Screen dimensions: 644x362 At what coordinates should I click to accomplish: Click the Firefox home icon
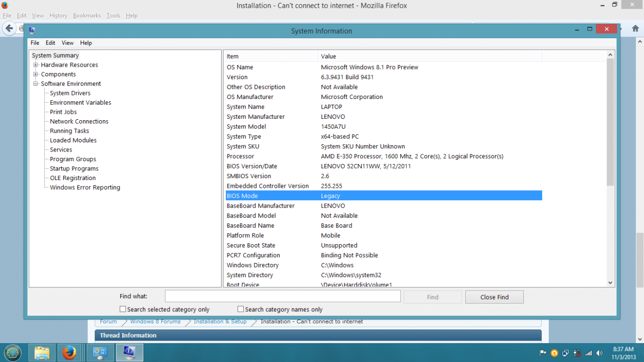pos(635,28)
